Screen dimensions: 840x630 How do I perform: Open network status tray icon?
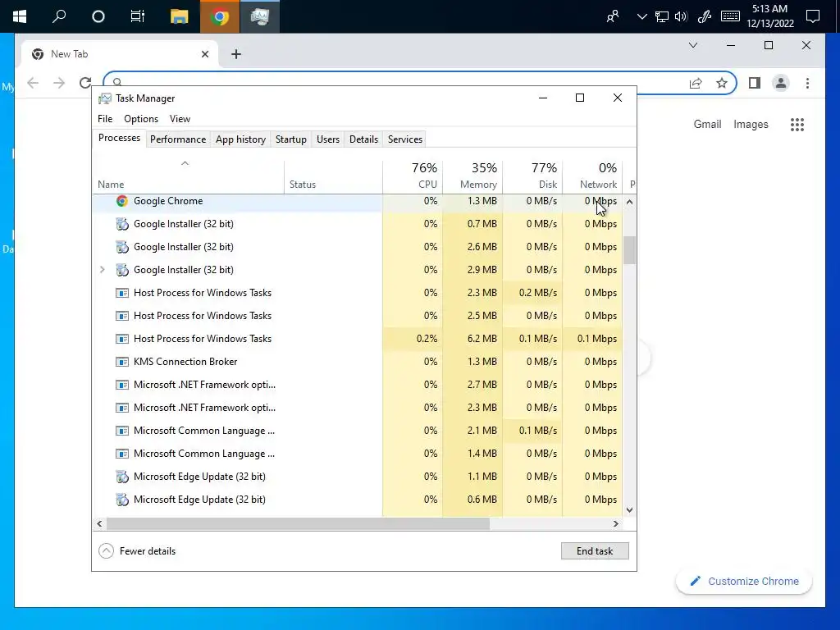(x=662, y=16)
